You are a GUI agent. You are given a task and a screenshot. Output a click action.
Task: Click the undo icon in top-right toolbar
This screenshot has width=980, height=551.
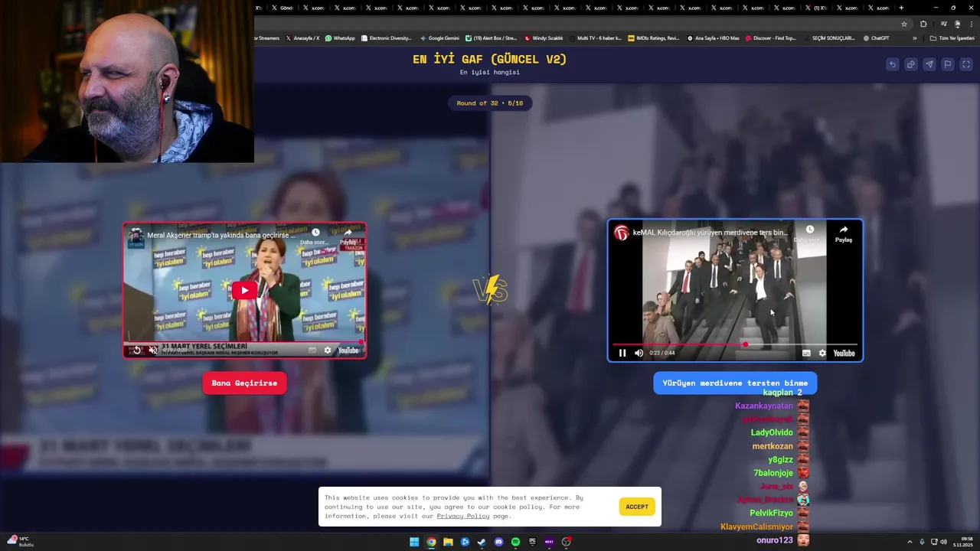point(892,64)
